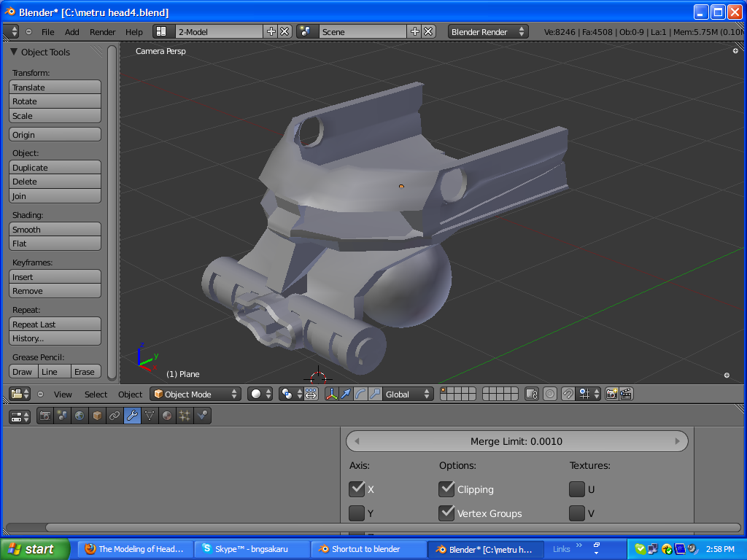This screenshot has height=560, width=747.
Task: Open the Object properties cube icon
Action: tap(97, 416)
